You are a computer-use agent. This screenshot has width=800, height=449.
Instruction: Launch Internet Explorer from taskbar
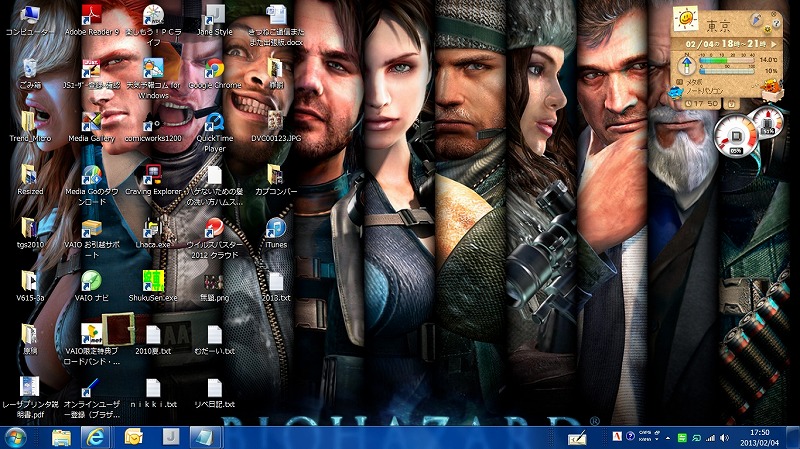95,437
